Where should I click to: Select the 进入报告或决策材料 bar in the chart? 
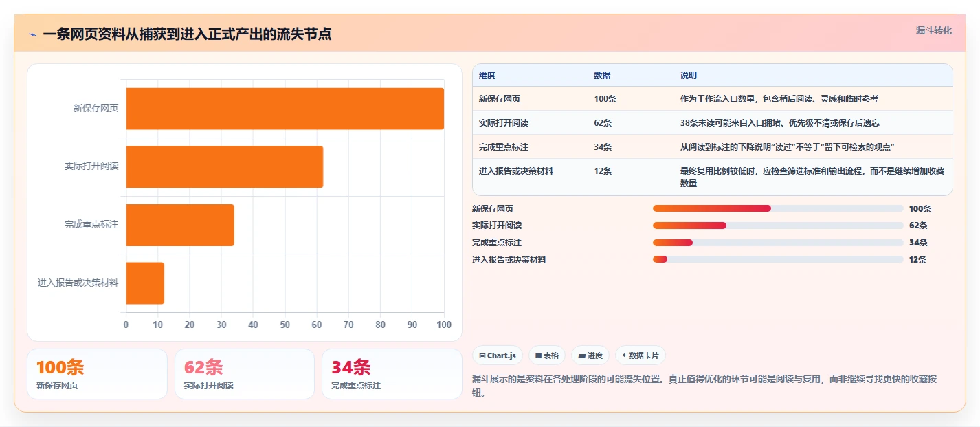click(144, 283)
